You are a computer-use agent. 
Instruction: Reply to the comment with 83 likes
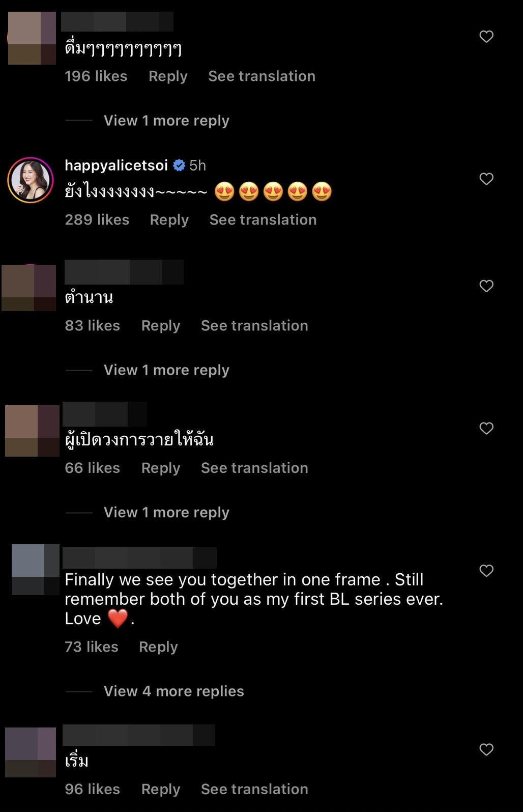click(x=161, y=326)
